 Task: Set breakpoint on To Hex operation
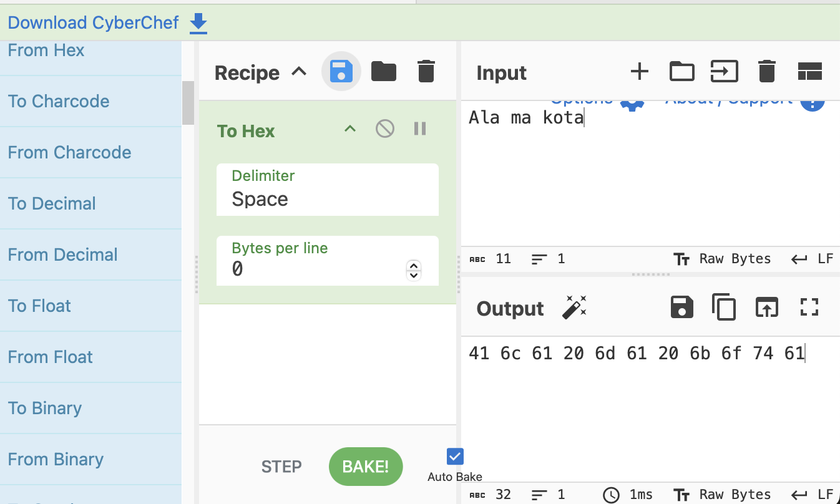click(420, 129)
